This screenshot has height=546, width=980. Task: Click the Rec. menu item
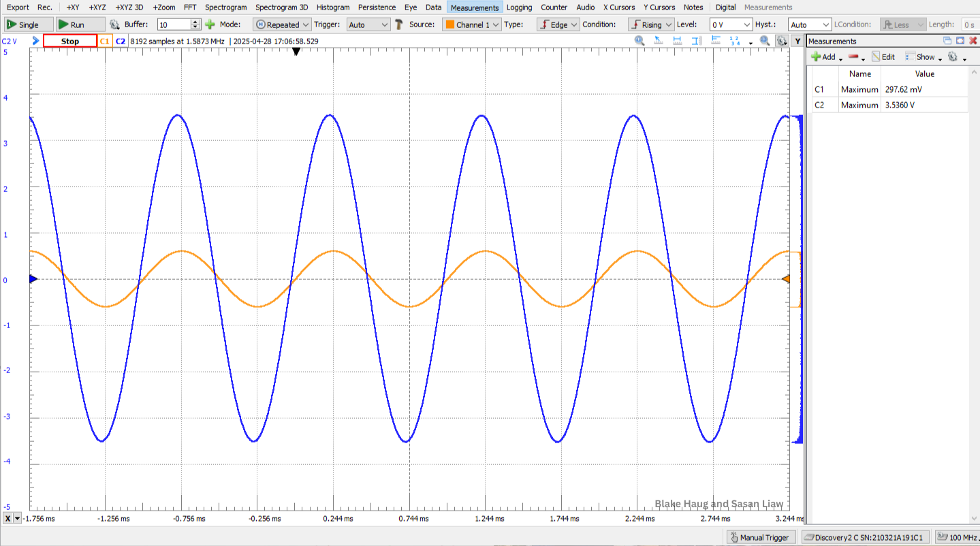coord(45,7)
